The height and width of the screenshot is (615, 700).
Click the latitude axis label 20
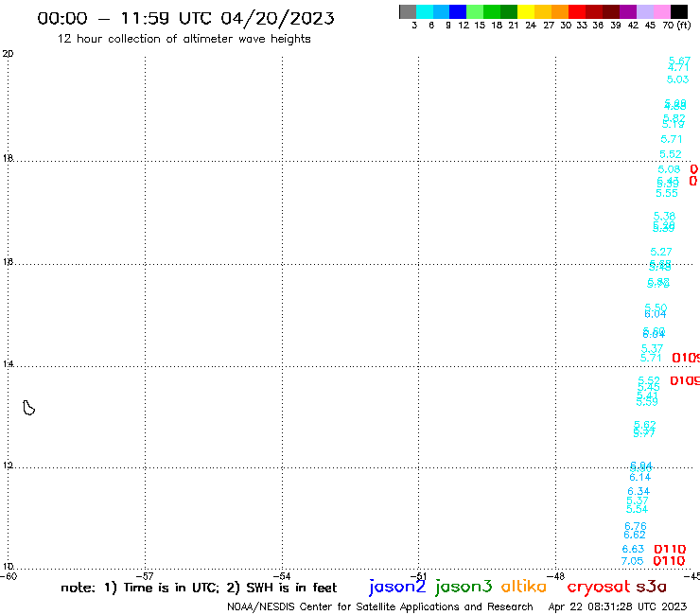coord(8,54)
